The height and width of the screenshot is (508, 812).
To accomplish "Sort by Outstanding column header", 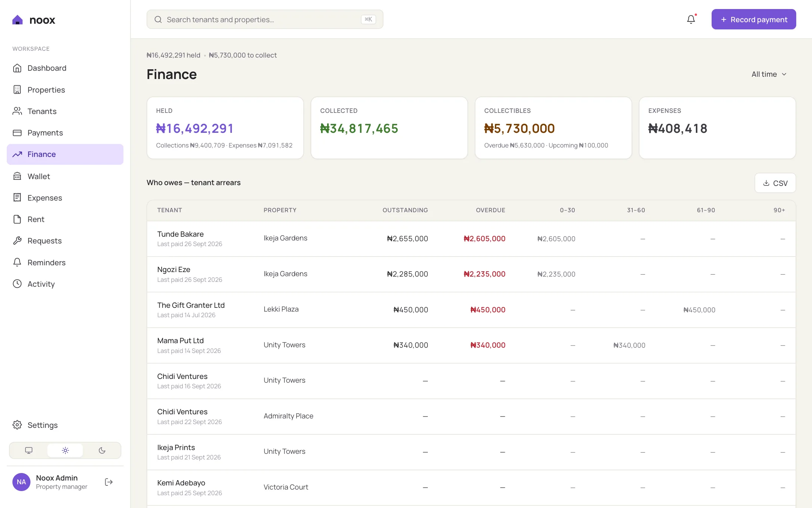I will pyautogui.click(x=405, y=210).
